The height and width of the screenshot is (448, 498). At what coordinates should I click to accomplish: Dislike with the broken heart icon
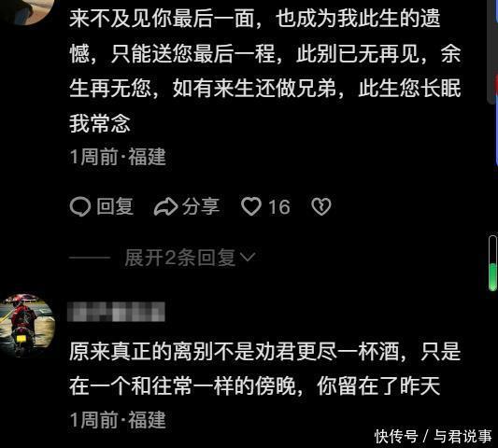click(x=321, y=206)
